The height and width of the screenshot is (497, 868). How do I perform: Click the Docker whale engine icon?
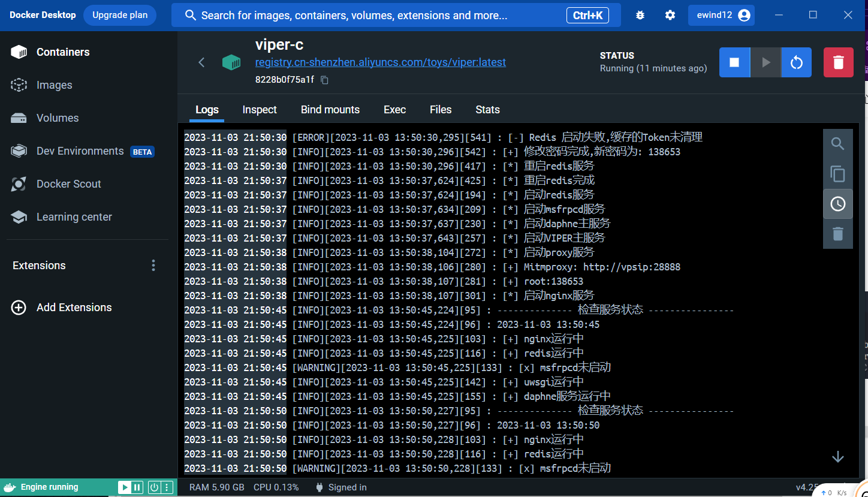(x=9, y=487)
